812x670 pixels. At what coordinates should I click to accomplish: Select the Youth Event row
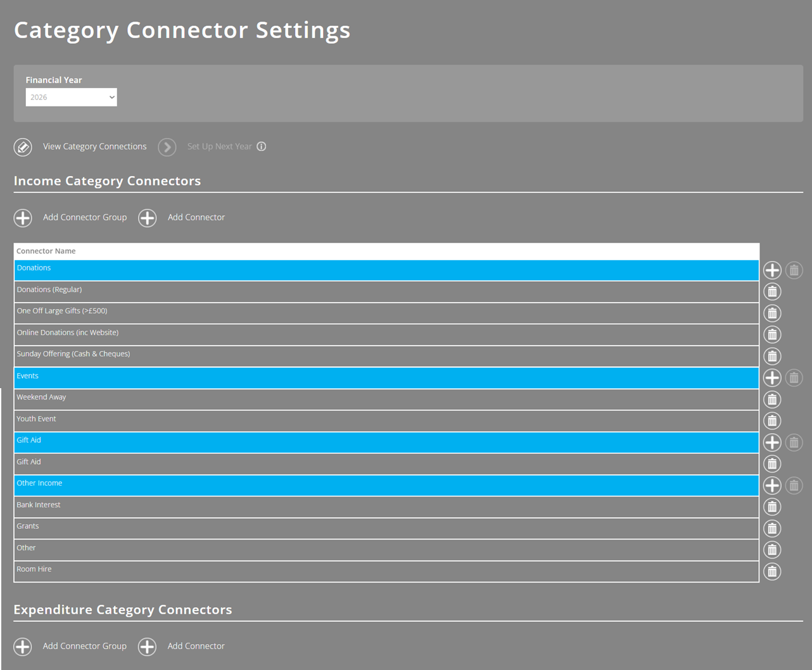click(x=386, y=421)
